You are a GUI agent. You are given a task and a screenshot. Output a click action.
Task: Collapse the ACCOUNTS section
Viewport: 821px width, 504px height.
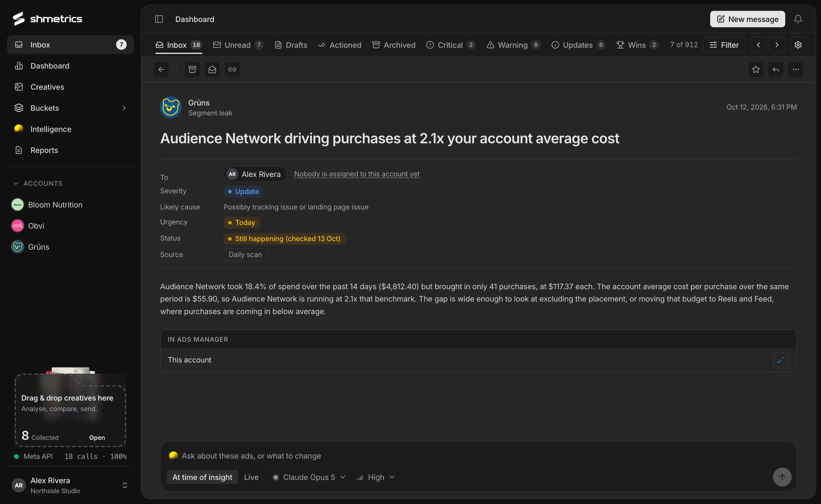tap(38, 183)
